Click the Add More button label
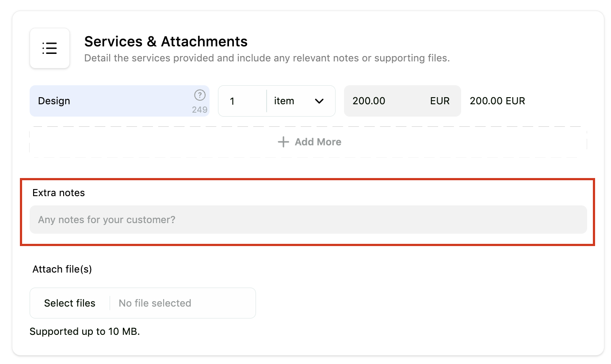Screen dimensions: 611x364 point(318,142)
